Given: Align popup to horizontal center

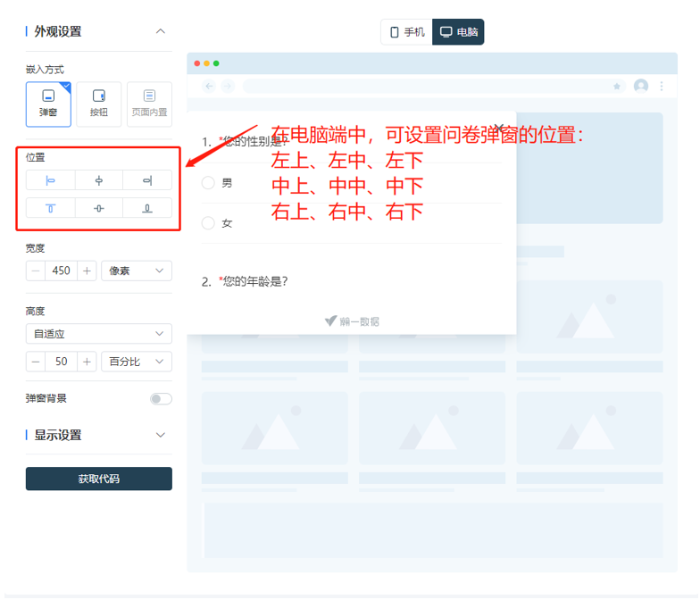Looking at the screenshot, I should (x=99, y=180).
